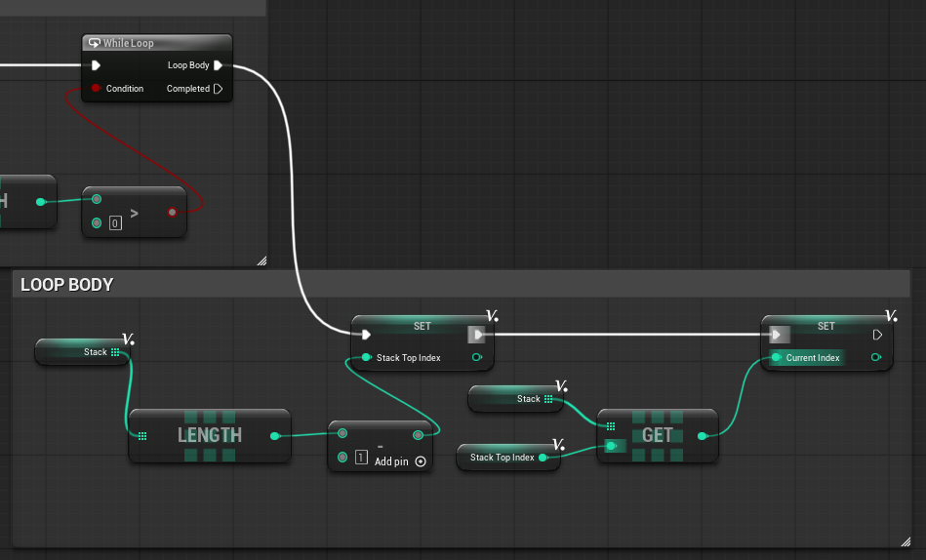Click the subtract node top input pin
The image size is (926, 560).
click(342, 433)
